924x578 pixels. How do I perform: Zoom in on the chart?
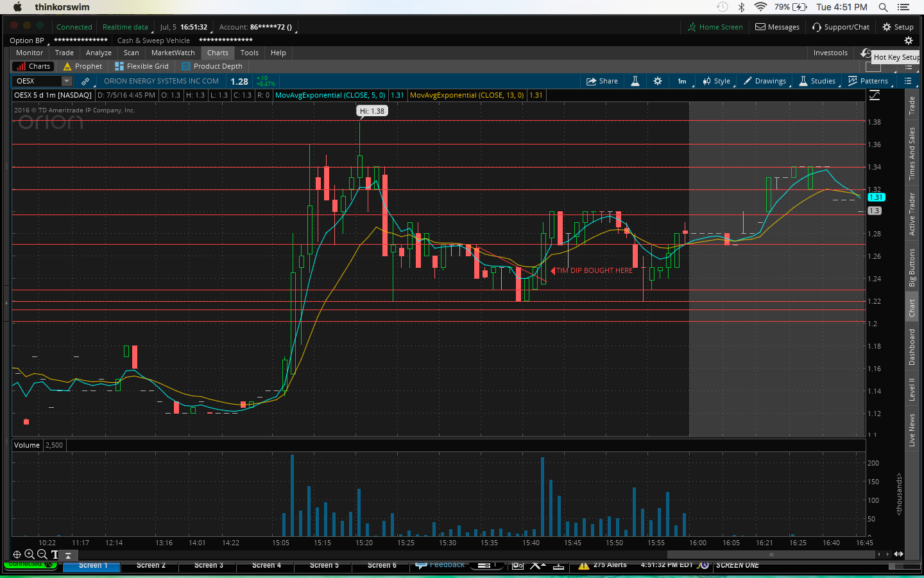coord(30,554)
